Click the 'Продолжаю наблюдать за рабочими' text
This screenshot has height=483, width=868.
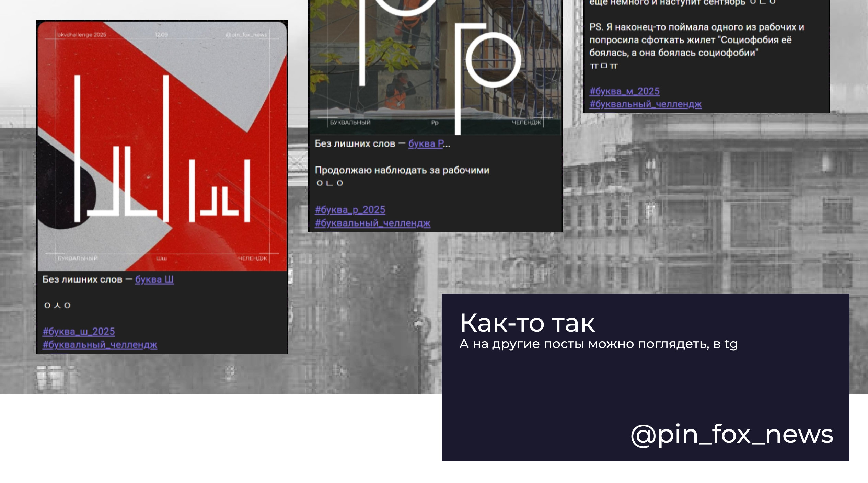(x=402, y=170)
